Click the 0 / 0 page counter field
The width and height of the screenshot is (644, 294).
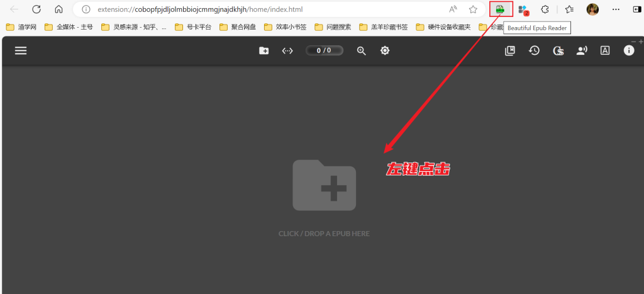[324, 50]
